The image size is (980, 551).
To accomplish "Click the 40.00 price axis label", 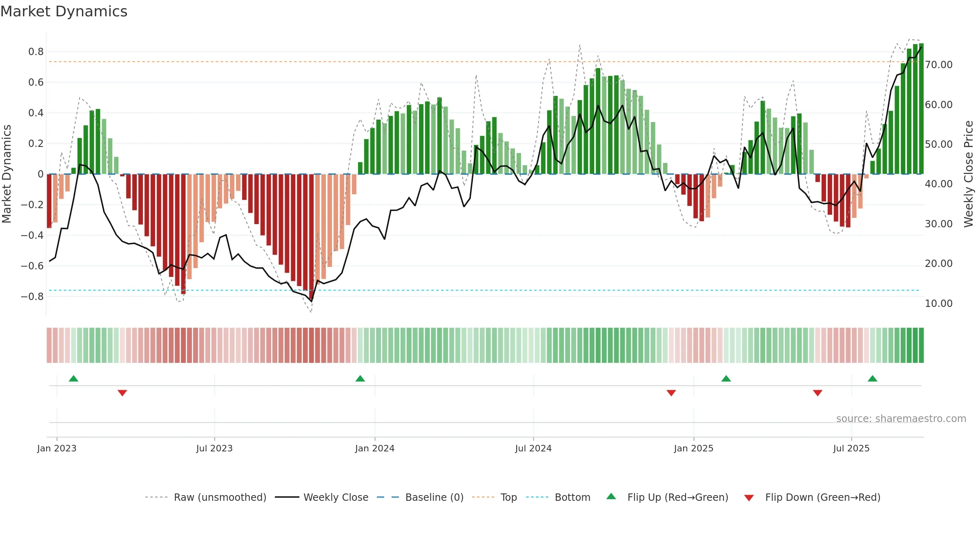I will (x=938, y=184).
